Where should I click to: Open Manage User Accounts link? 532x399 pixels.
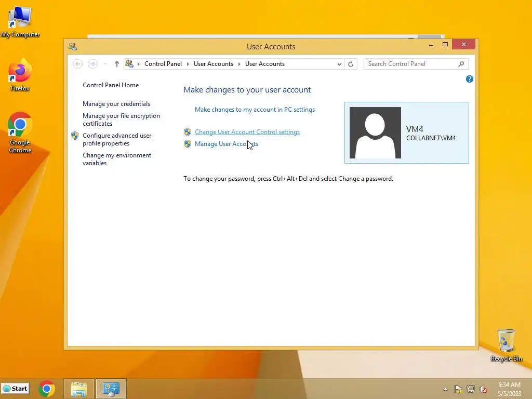tap(227, 144)
